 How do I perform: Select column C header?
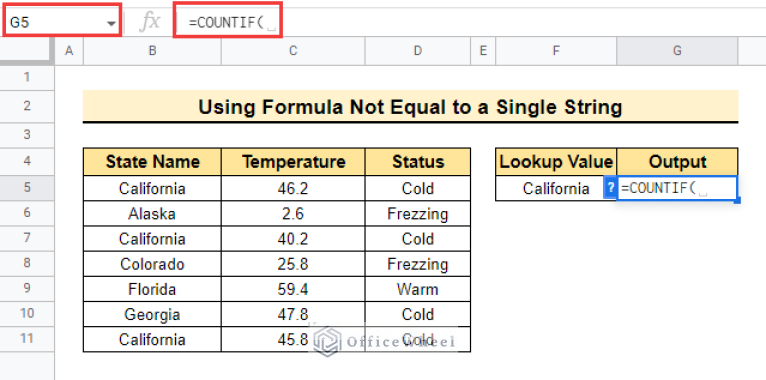(x=293, y=51)
